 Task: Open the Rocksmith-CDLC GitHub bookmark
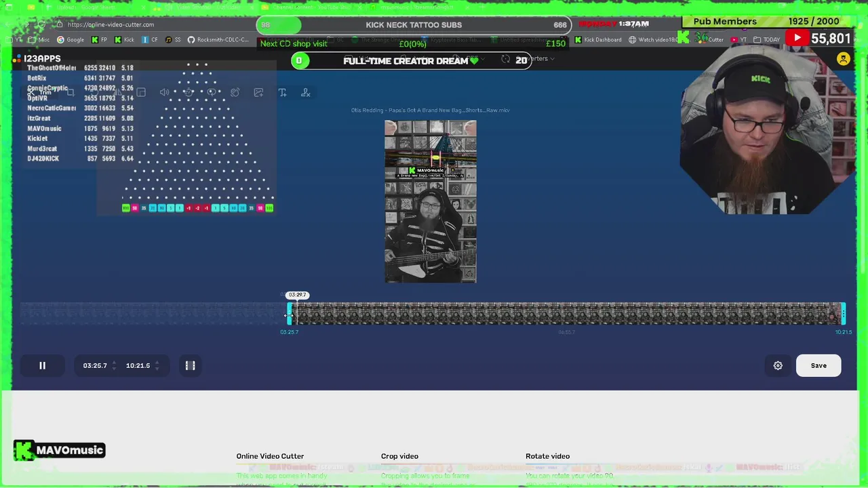coord(218,39)
